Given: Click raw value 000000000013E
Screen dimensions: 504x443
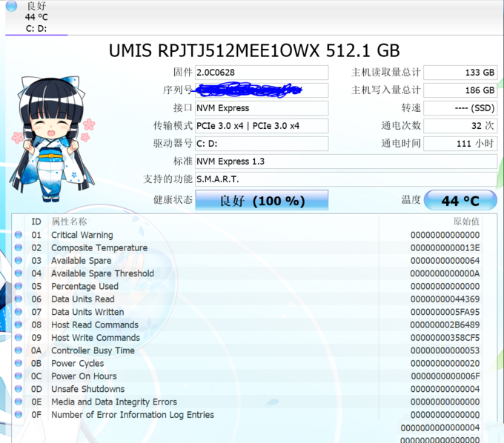Looking at the screenshot, I should tap(445, 248).
